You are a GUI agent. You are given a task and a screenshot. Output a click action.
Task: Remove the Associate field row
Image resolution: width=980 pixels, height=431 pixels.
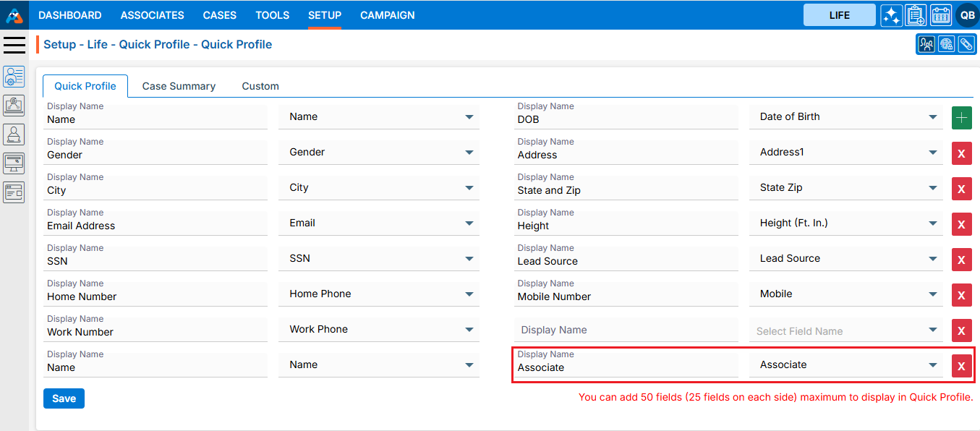961,366
